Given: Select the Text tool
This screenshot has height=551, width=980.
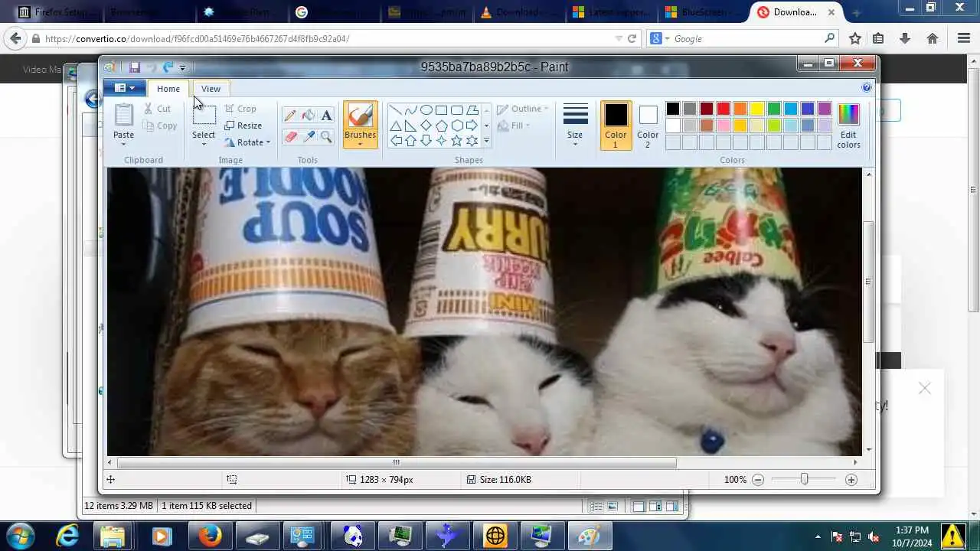Looking at the screenshot, I should coord(326,116).
